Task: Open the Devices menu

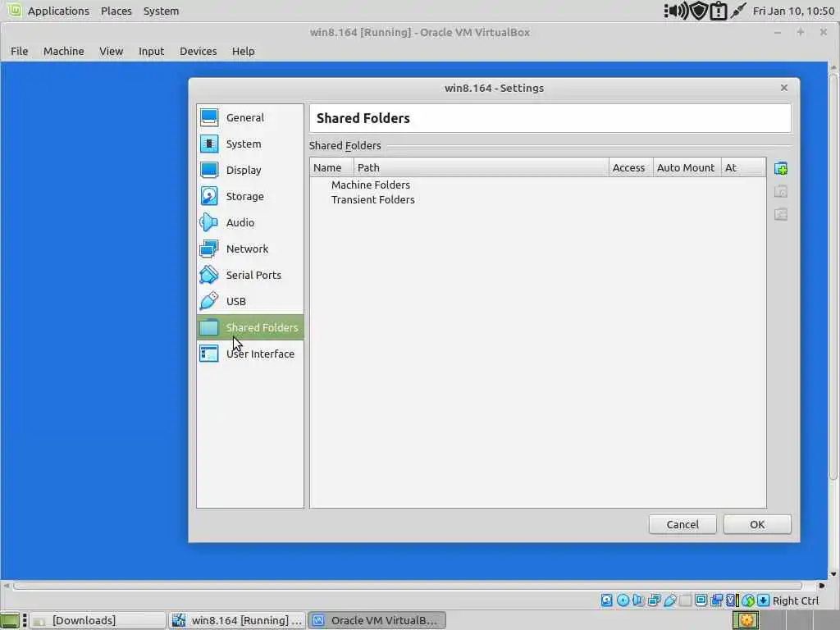Action: pyautogui.click(x=199, y=51)
